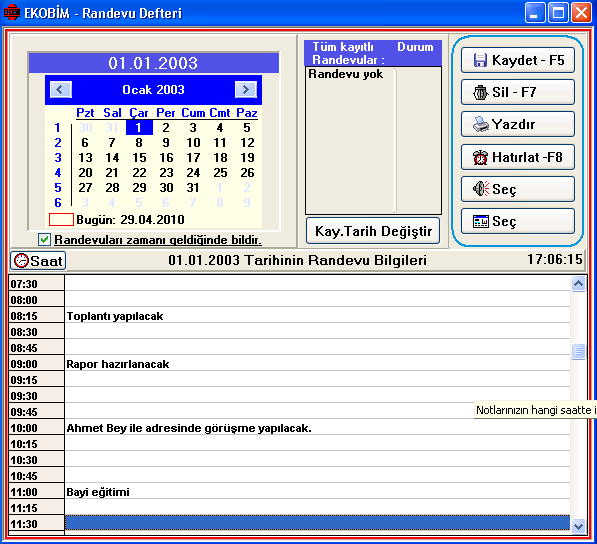Click the Sil - F7 delete button

(x=517, y=92)
